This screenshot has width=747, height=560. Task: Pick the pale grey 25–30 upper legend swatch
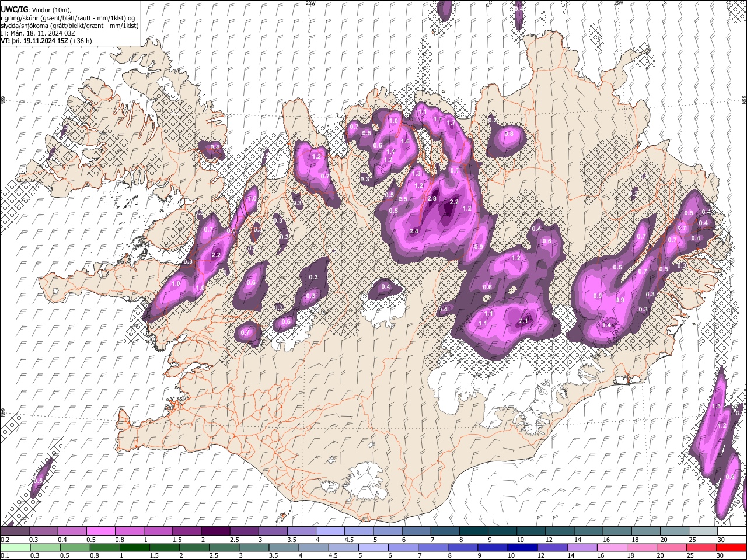(703, 531)
